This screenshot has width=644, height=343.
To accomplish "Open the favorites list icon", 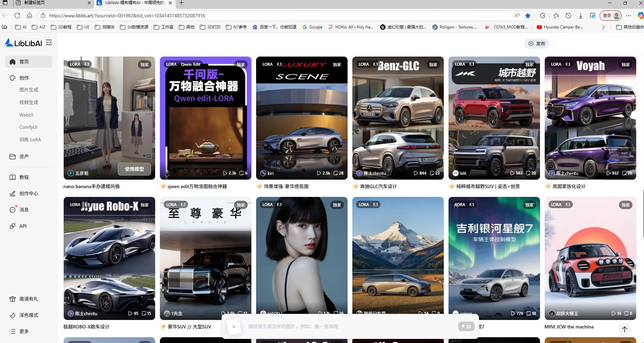I will point(556,16).
